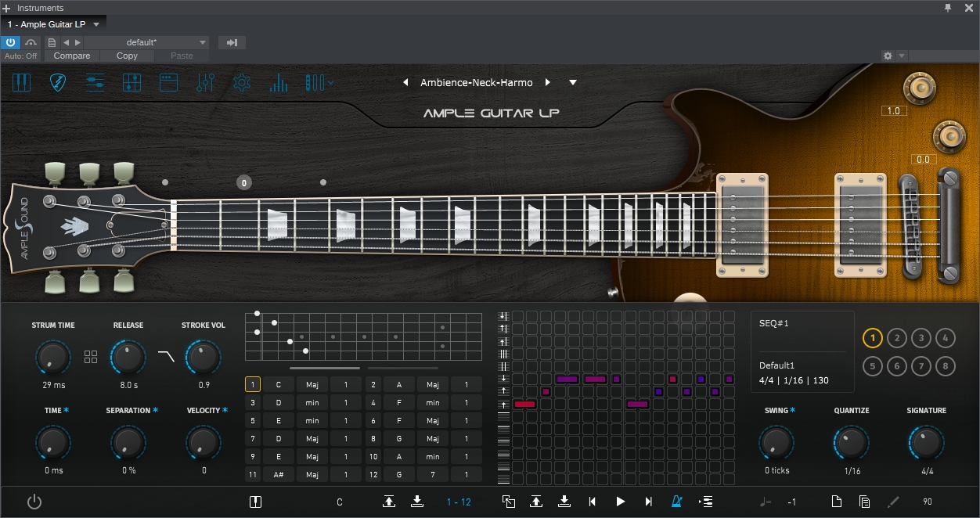Click previous host preset arrow
Viewport: 980px width, 518px height.
[66, 42]
